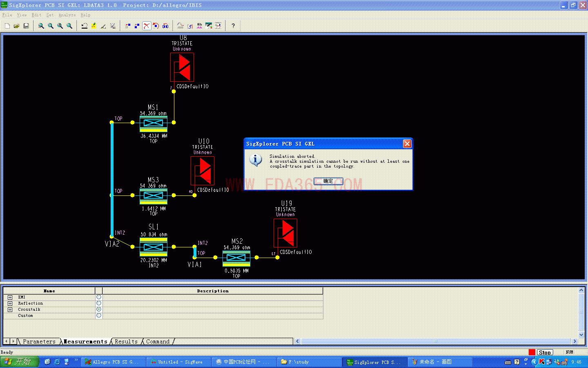This screenshot has width=588, height=368.
Task: Click the S-parameter bracket toolbar icon
Action: [x=190, y=26]
